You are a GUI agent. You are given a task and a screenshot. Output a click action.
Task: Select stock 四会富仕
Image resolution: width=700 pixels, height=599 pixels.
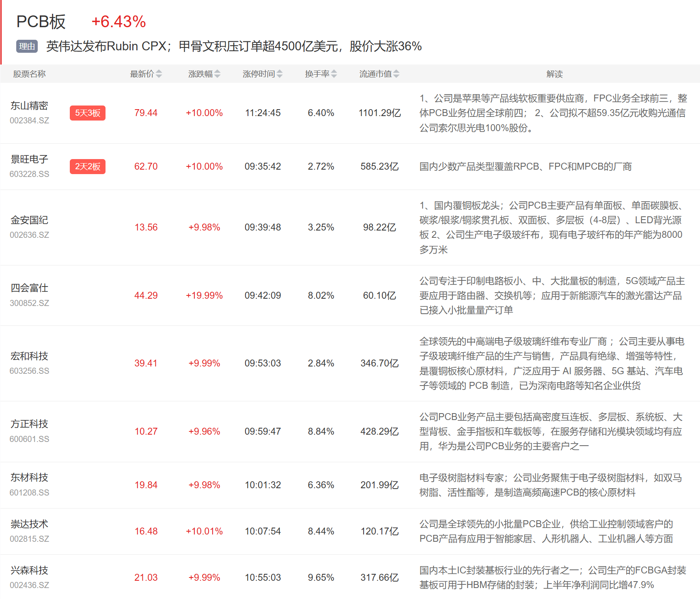[x=29, y=288]
